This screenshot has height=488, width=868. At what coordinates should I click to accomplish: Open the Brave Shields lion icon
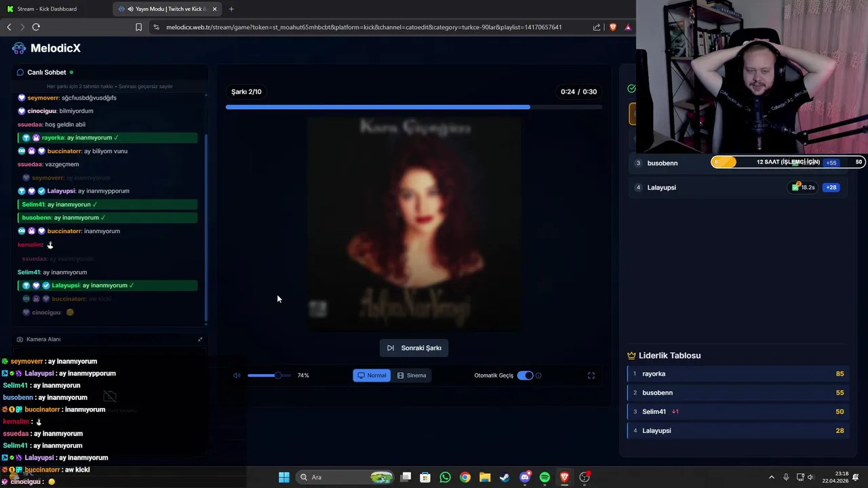(613, 27)
